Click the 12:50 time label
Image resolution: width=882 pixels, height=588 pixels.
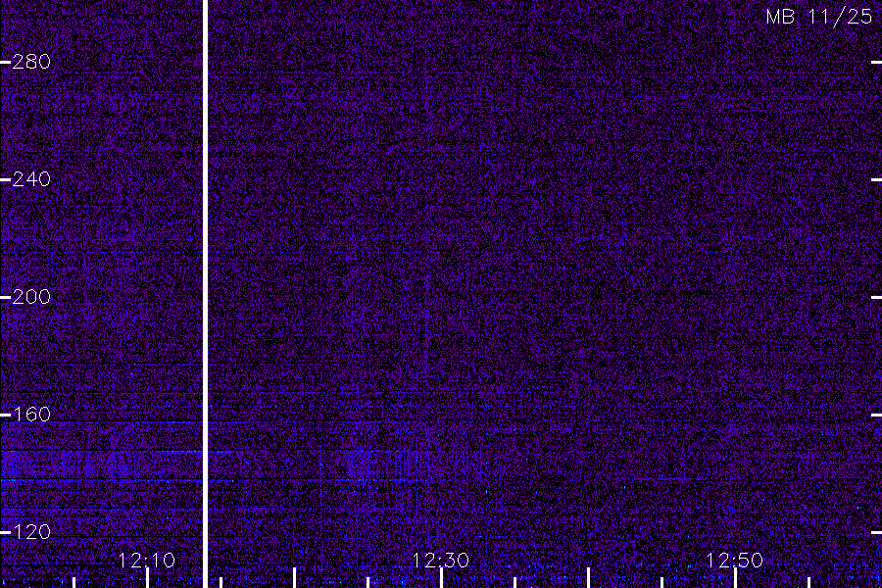tap(735, 561)
